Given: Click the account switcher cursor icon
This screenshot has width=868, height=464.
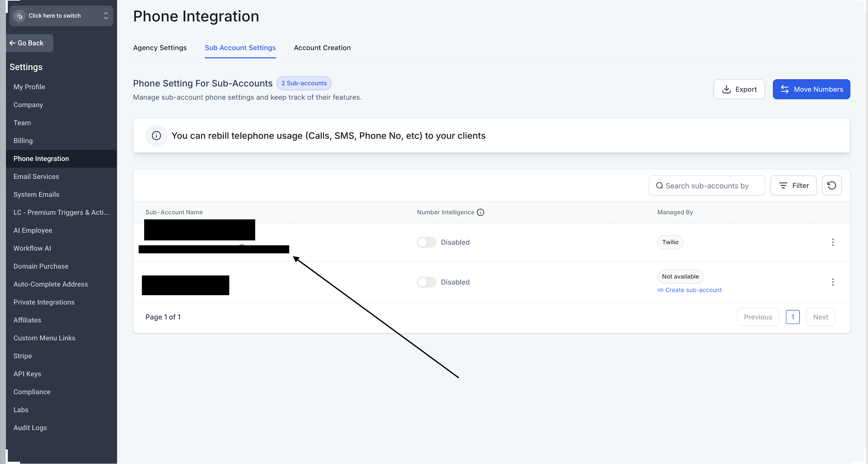Looking at the screenshot, I should click(x=19, y=16).
